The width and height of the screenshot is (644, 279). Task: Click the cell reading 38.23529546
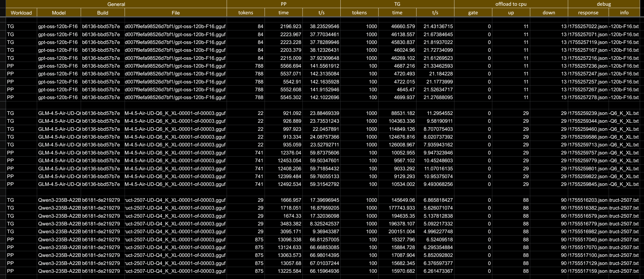[x=321, y=27]
